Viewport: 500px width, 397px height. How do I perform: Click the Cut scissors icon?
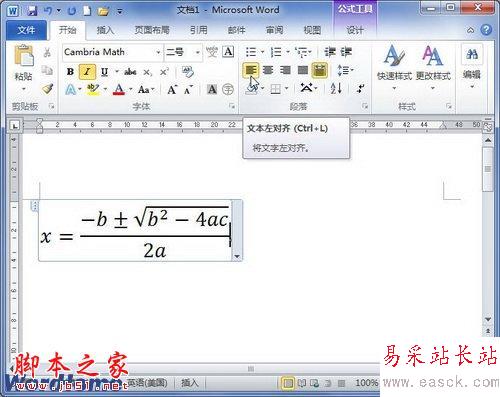coord(47,52)
